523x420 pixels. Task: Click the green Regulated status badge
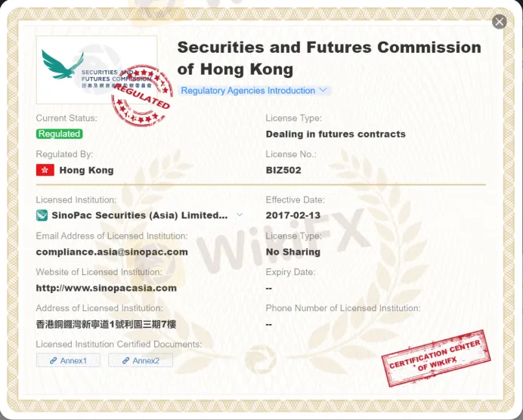tap(59, 134)
